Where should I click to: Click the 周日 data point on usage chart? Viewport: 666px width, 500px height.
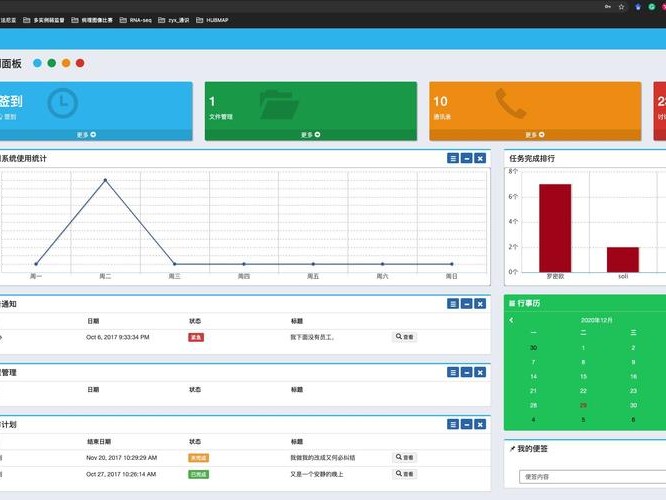[x=452, y=264]
